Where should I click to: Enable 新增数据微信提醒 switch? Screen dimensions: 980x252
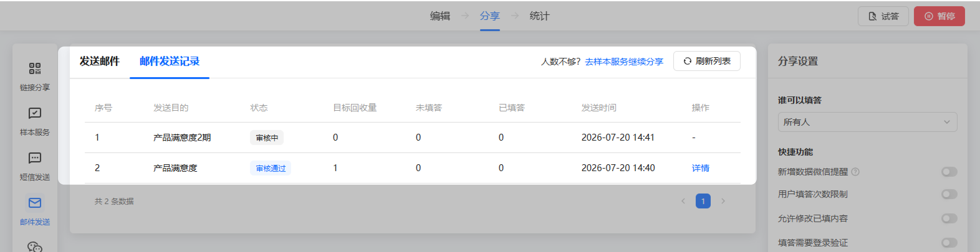[x=949, y=172]
